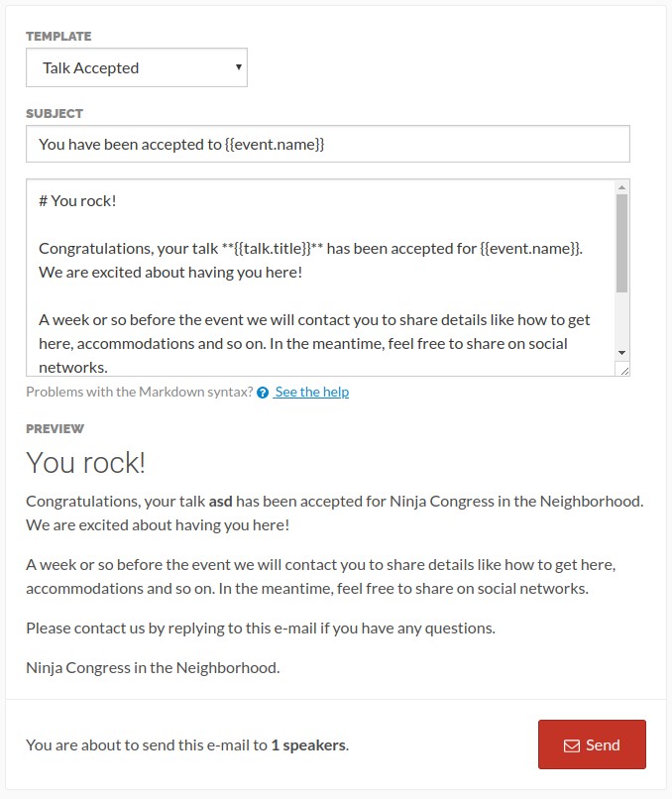Image resolution: width=672 pixels, height=799 pixels.
Task: Click the 1 speakers bold text
Action: click(308, 745)
